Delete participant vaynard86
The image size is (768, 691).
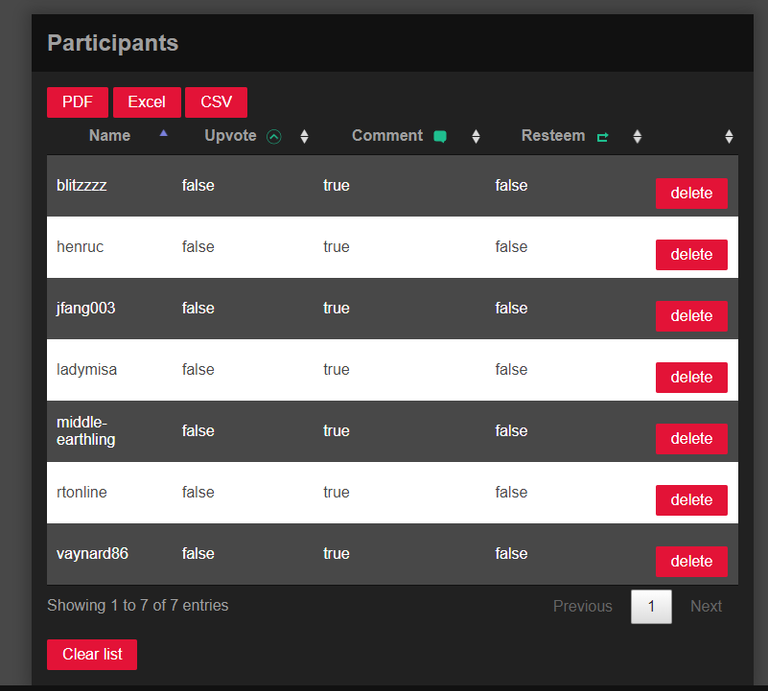[692, 561]
